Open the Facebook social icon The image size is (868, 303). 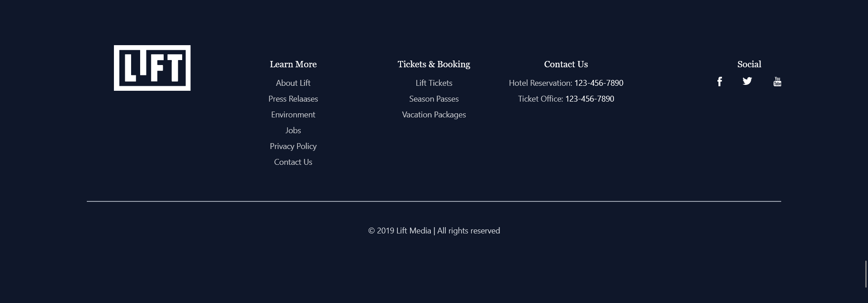point(719,82)
